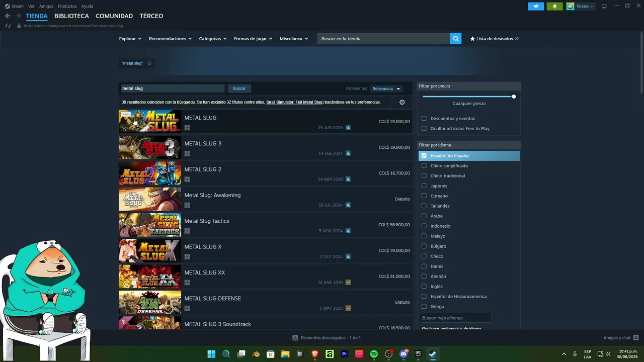Open the Metal Slug Tactics result

(x=265, y=225)
